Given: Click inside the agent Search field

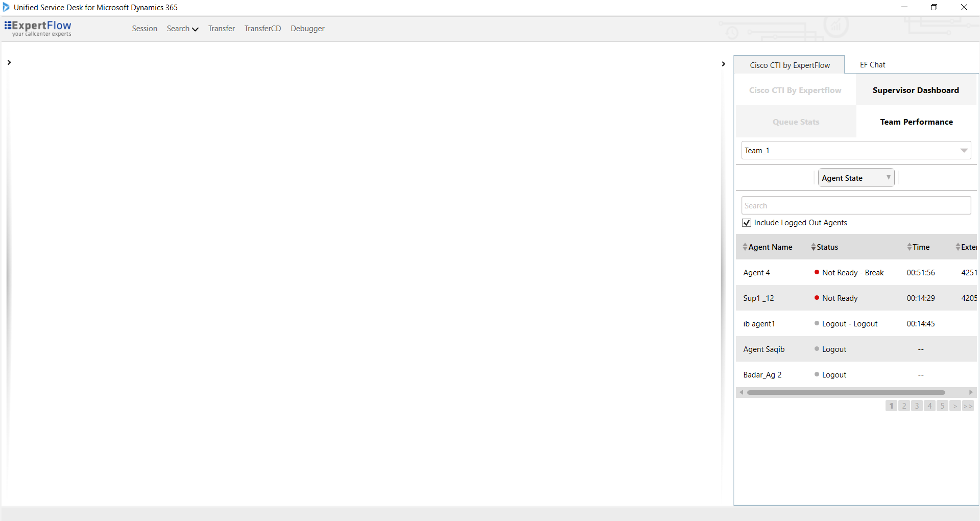Looking at the screenshot, I should point(855,205).
